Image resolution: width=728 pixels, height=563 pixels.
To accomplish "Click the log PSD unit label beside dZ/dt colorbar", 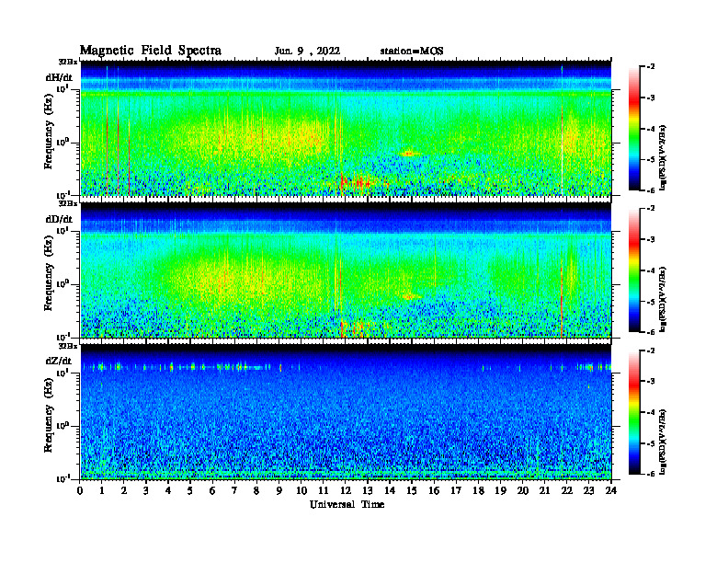I will coord(663,442).
